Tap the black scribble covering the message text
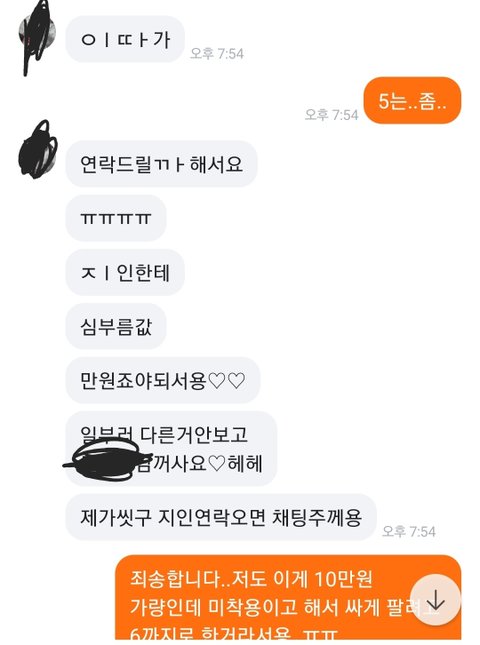The image size is (480, 645). coord(108,462)
